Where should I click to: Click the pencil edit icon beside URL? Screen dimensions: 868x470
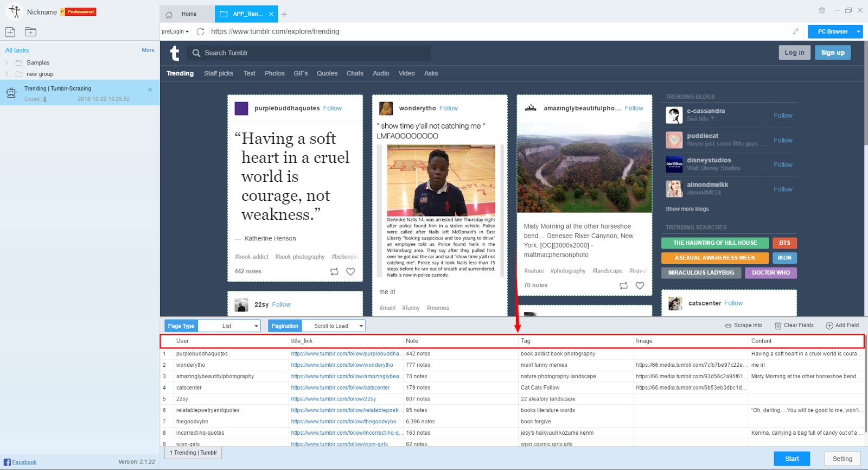[795, 31]
